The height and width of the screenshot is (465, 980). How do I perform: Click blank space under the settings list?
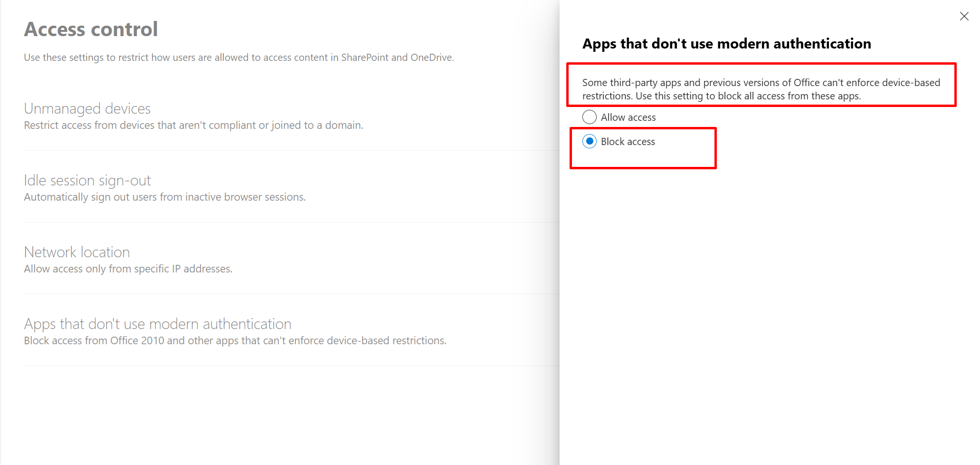(x=279, y=414)
